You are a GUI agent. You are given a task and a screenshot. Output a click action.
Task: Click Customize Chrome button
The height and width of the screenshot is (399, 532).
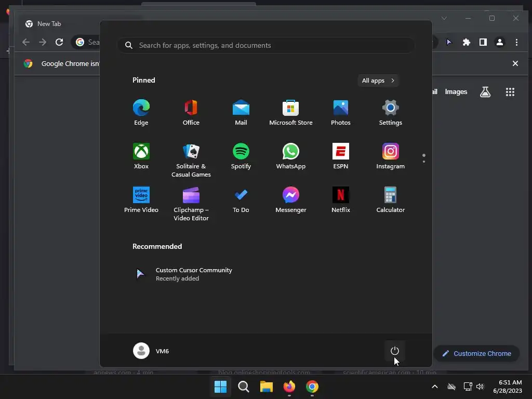(476, 353)
